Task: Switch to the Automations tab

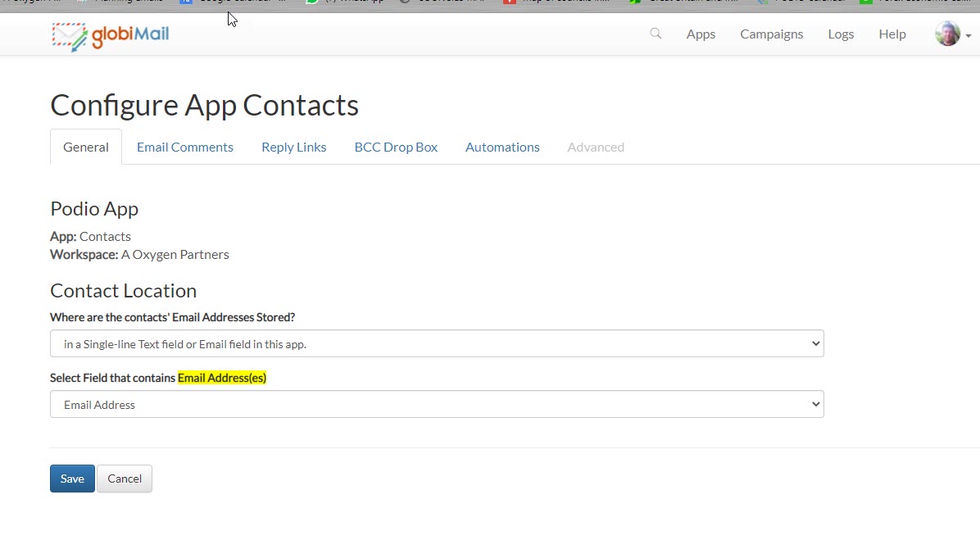Action: [x=502, y=147]
